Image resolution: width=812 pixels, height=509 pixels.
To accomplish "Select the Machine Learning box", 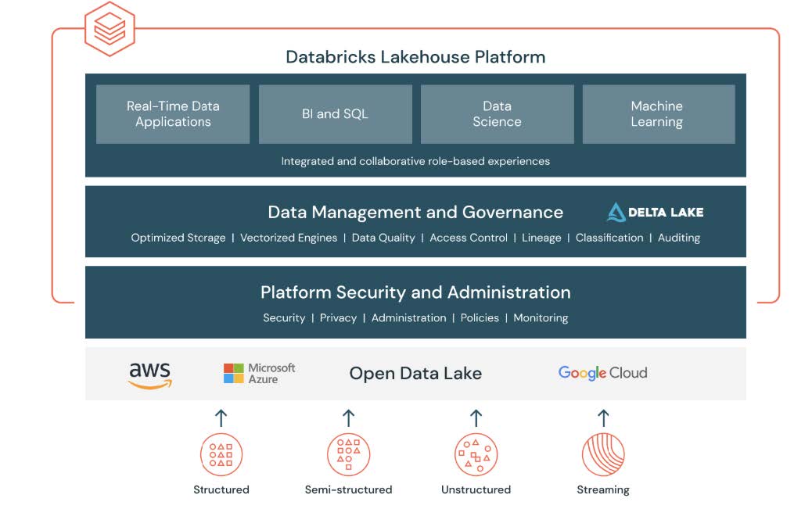I will click(x=659, y=114).
